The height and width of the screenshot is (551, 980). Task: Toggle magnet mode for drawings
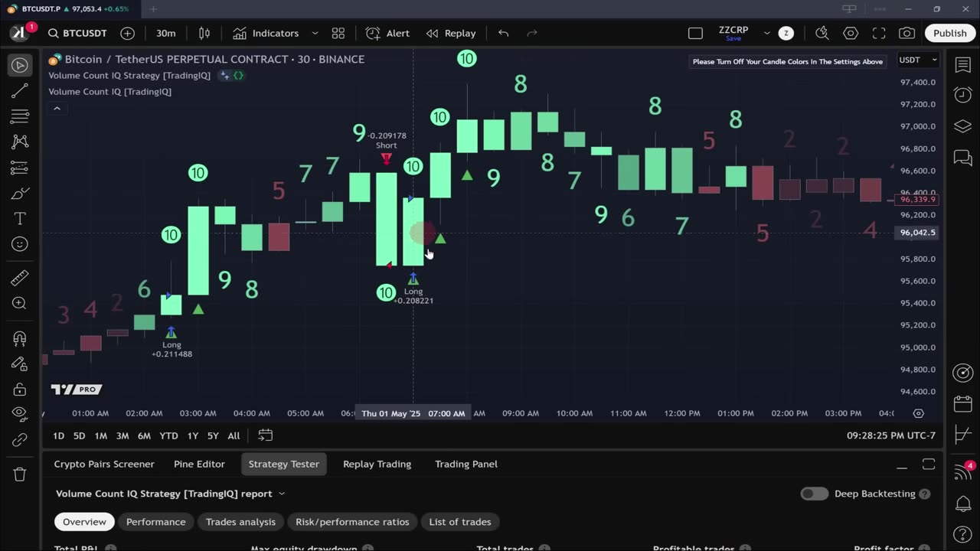point(20,337)
